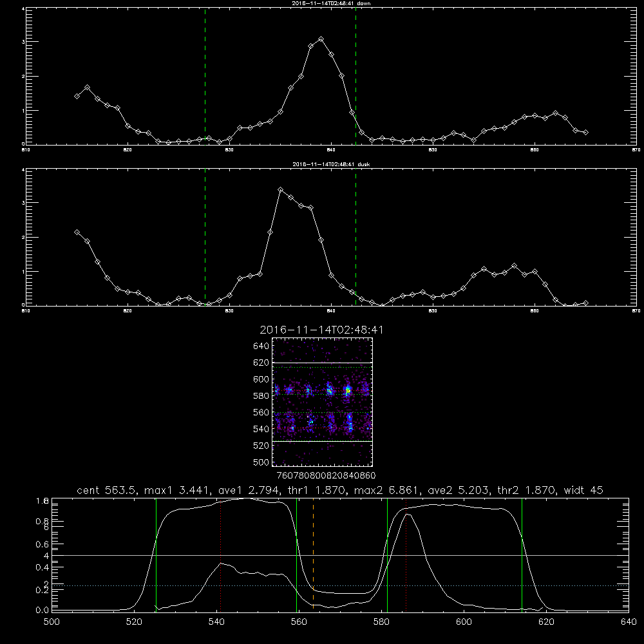Click y-axis label 520 beside heatmap image
The image size is (644, 644).
click(x=261, y=446)
